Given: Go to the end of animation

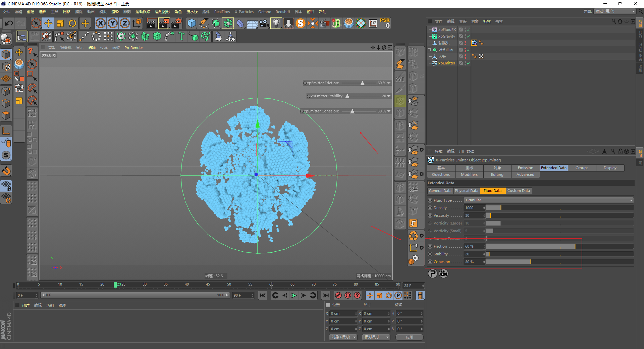Looking at the screenshot, I should tap(325, 295).
